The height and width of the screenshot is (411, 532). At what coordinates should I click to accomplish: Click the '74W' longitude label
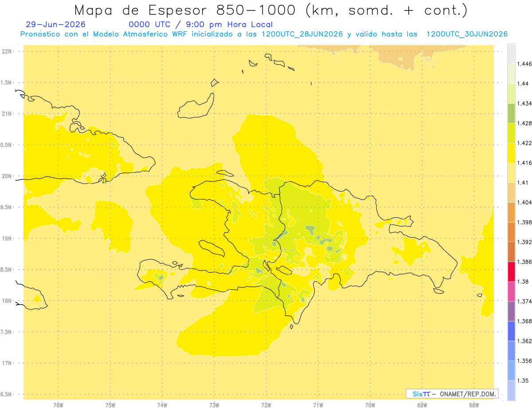pyautogui.click(x=162, y=405)
